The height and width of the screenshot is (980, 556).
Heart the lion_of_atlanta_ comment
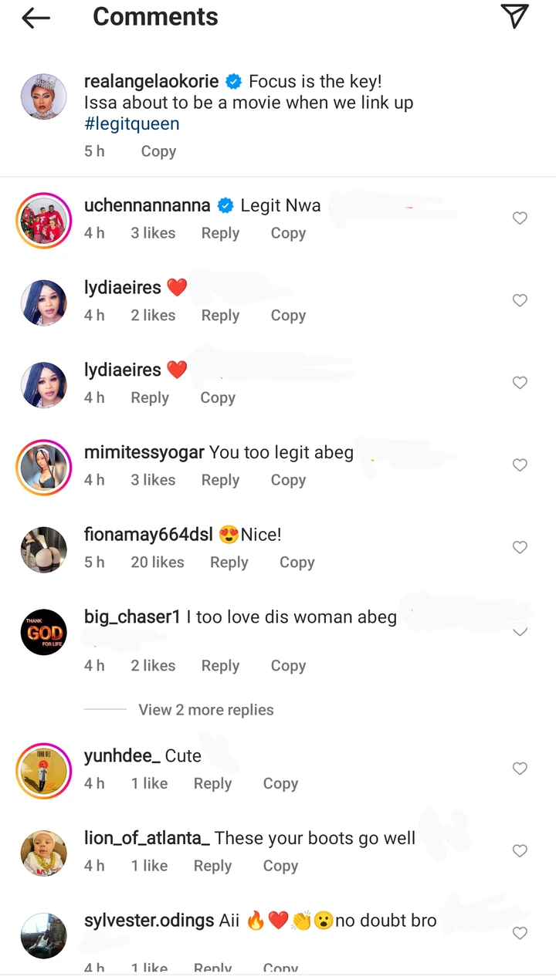pyautogui.click(x=520, y=851)
